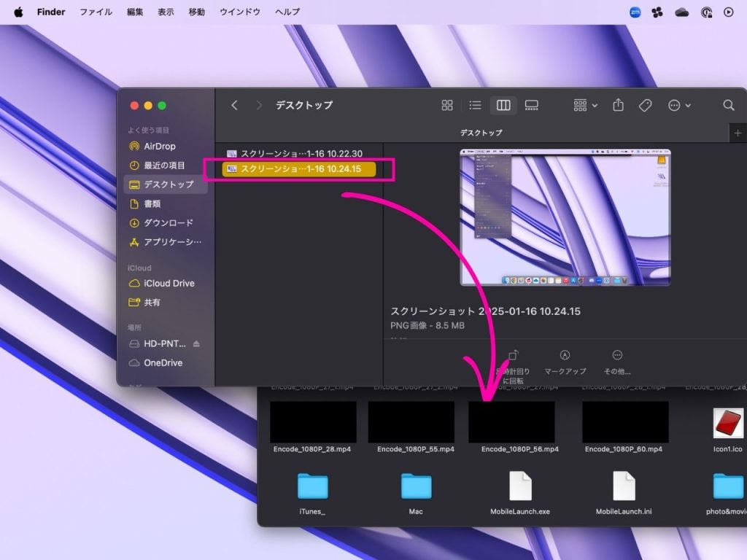Open ダウンロード folder in sidebar
Screen dimensions: 747x560
[x=168, y=222]
